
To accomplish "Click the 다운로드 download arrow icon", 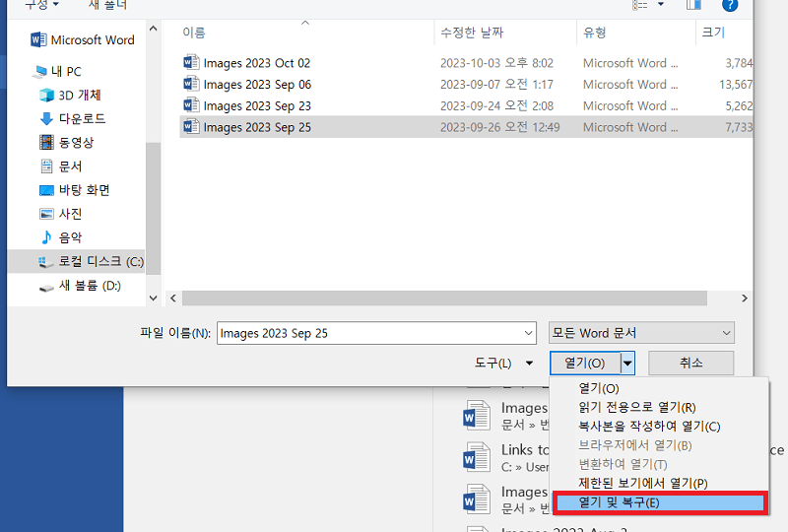I will click(46, 118).
